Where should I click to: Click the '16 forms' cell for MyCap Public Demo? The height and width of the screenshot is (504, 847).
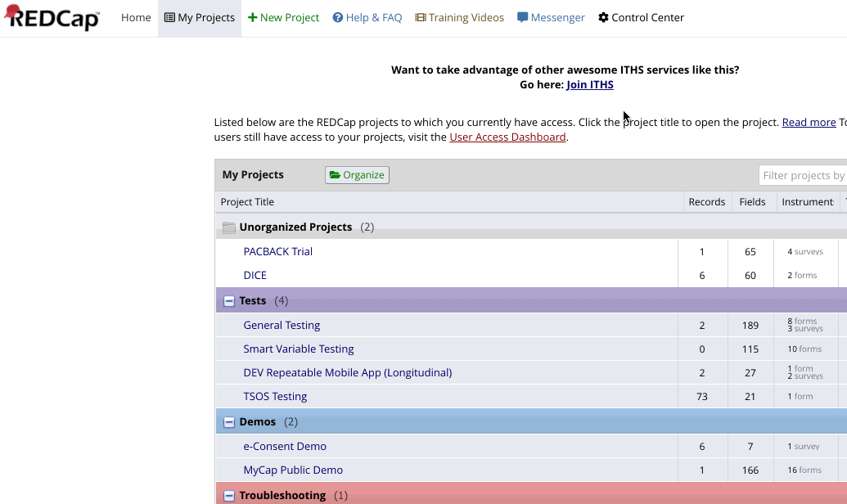tap(804, 470)
